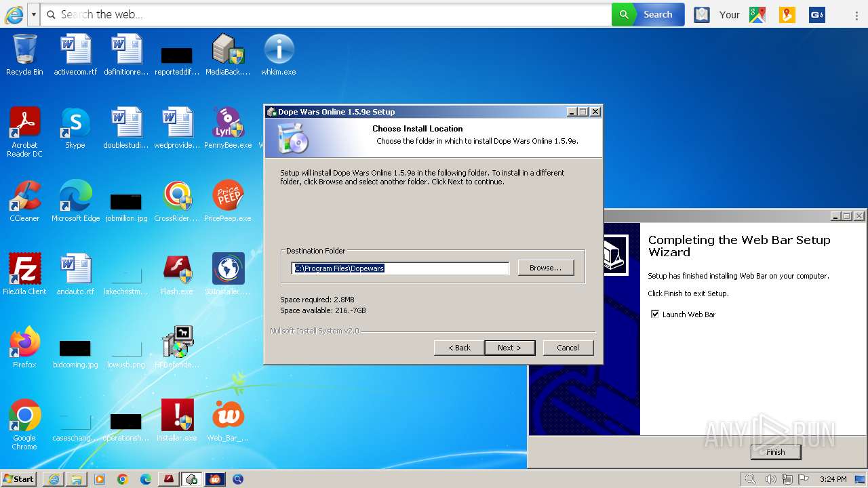Open Edge from the taskbar
Viewport: 868px width, 488px height.
click(x=146, y=479)
